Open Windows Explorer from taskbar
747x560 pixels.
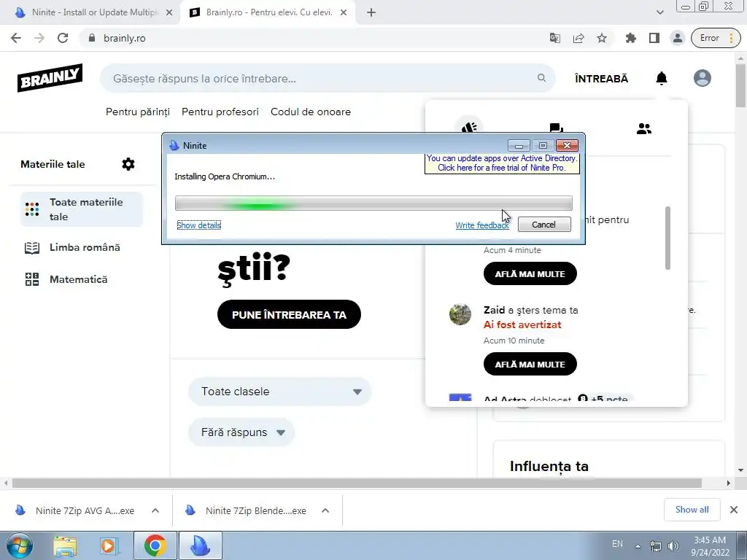click(x=65, y=545)
